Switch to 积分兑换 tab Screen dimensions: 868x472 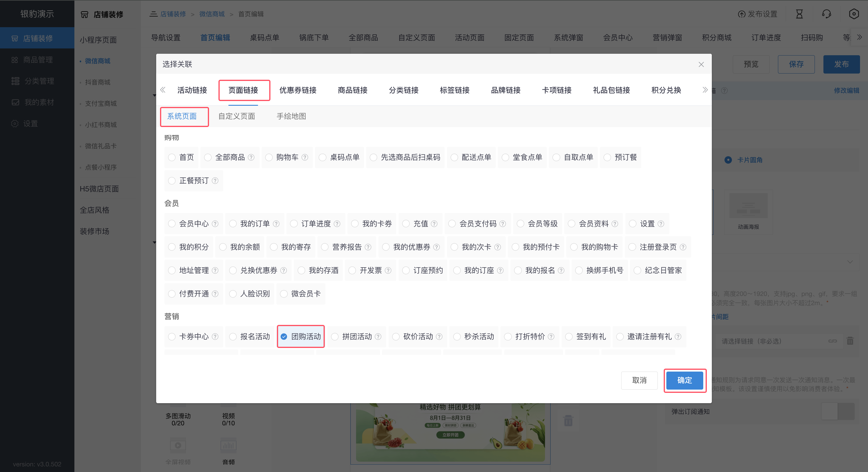pyautogui.click(x=666, y=90)
